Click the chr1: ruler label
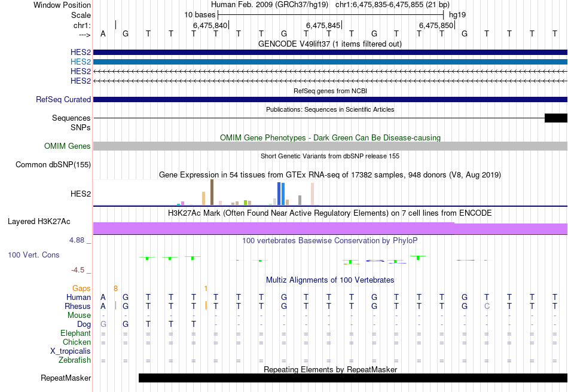Viewport: 568px width, 392px height. 82,25
